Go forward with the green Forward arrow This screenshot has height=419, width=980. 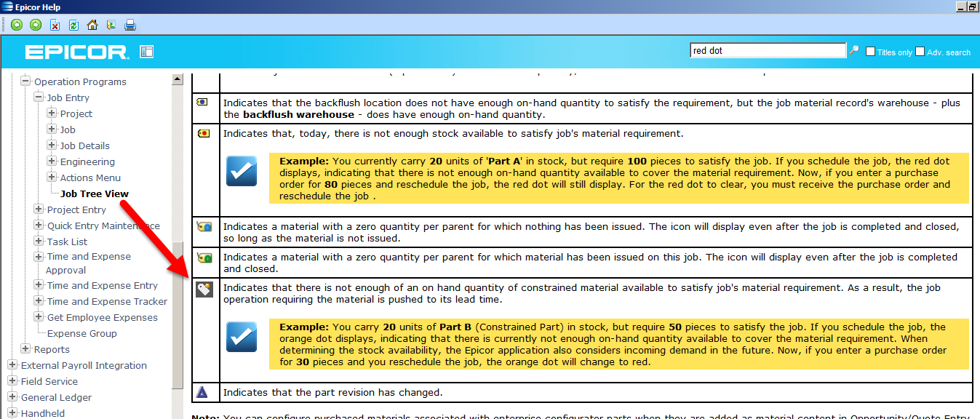click(36, 25)
